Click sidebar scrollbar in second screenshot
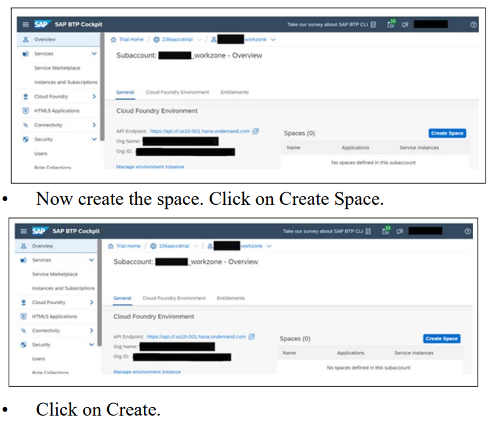The image size is (504, 434). [x=100, y=293]
